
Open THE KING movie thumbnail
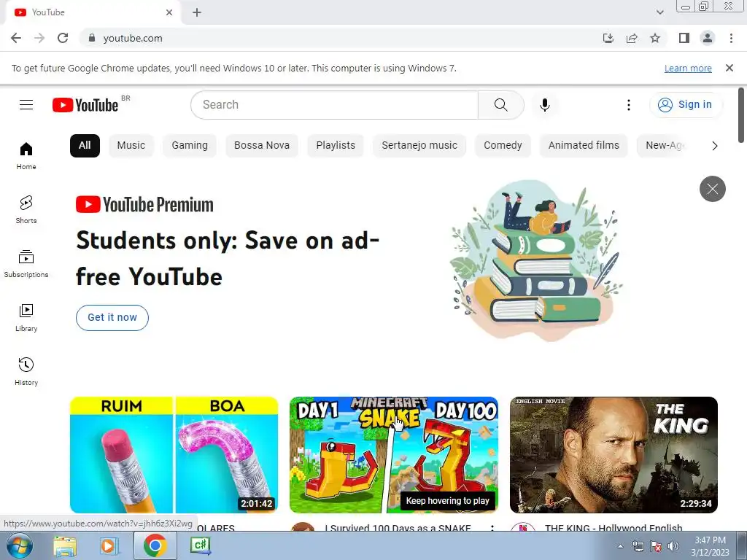(x=614, y=455)
